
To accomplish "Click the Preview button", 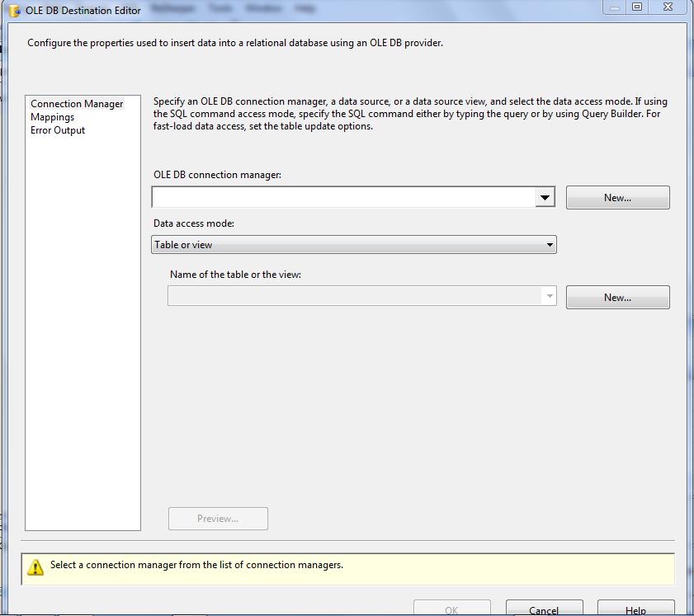I will point(218,519).
